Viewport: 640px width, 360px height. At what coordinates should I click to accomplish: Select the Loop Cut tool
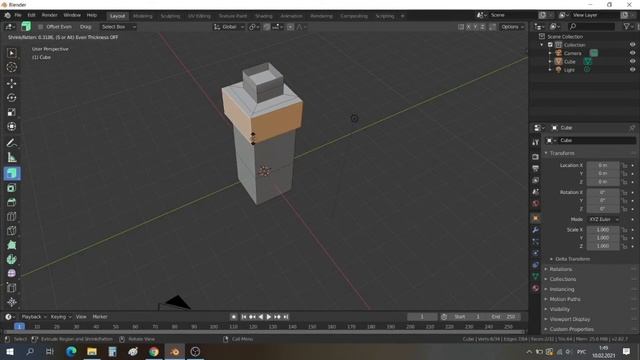point(11,216)
